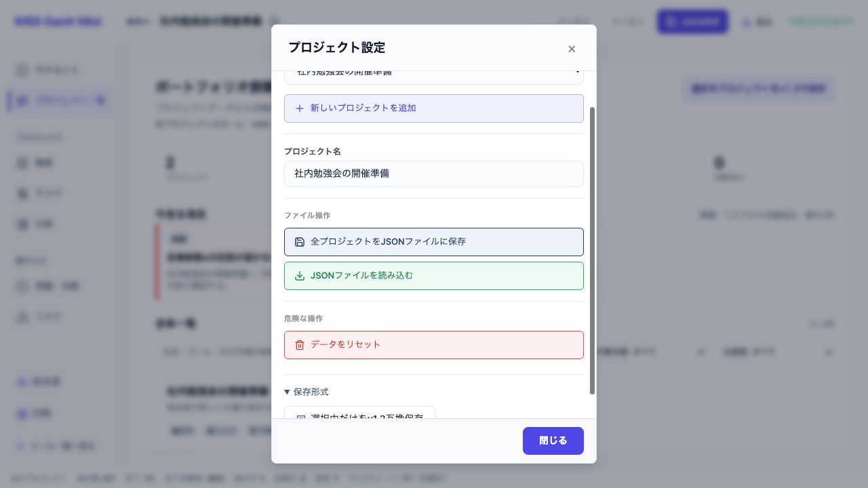
Task: Click 新しいプロジェクトを追加 button
Action: (x=434, y=108)
